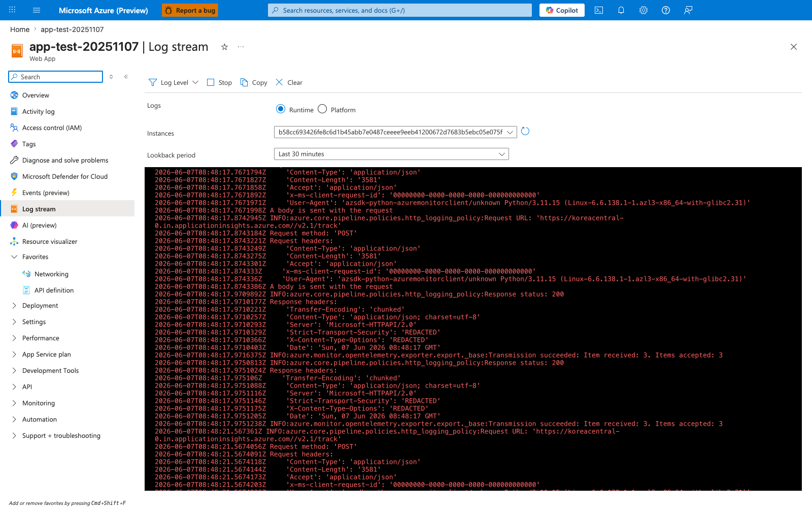This screenshot has height=508, width=812.
Task: Expand the Development Tools section
Action: tap(14, 370)
